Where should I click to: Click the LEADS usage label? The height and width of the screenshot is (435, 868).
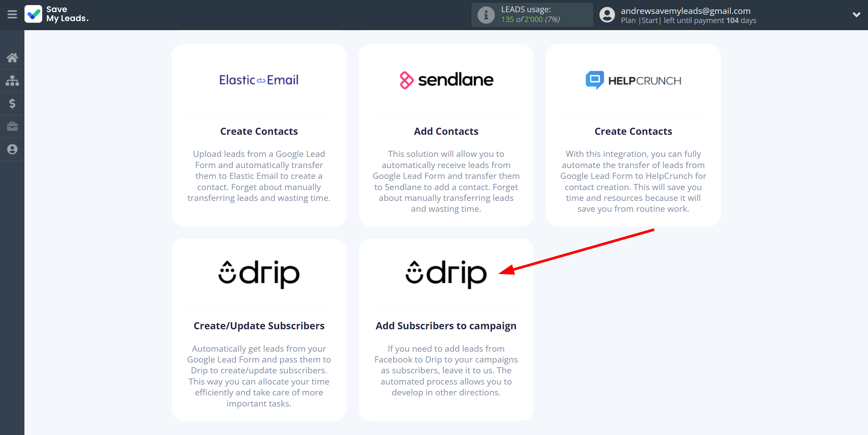pyautogui.click(x=526, y=9)
